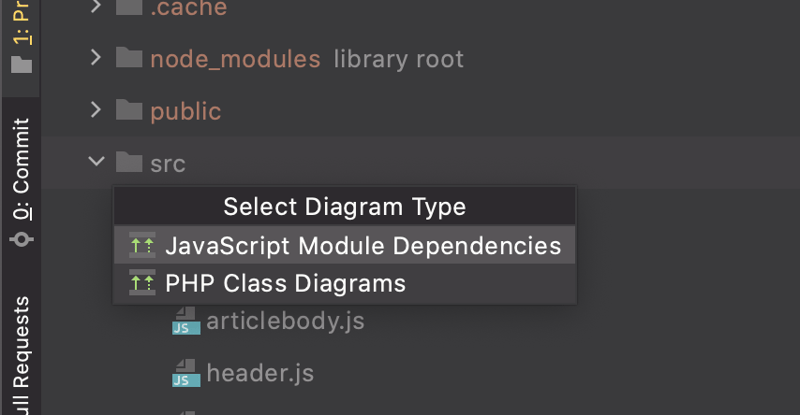Select header.js in the project tree
800x415 pixels.
coord(260,374)
